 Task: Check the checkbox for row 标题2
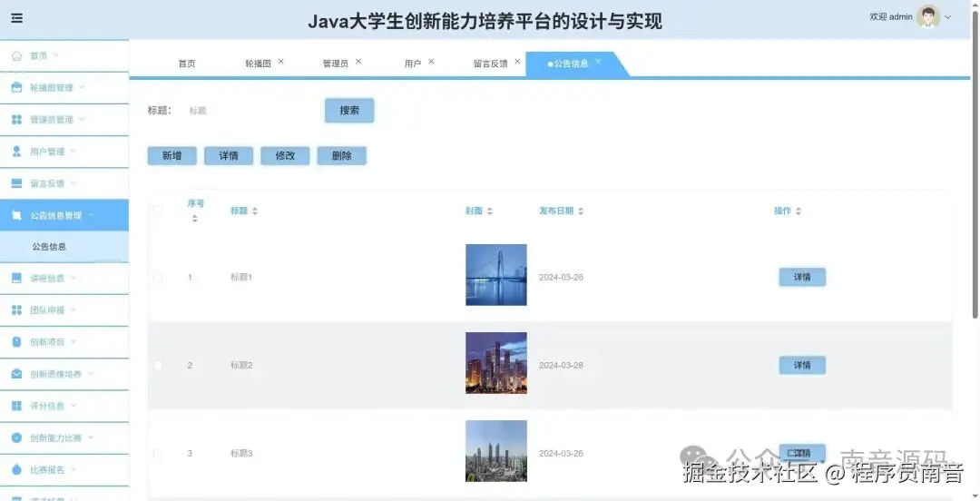(158, 365)
